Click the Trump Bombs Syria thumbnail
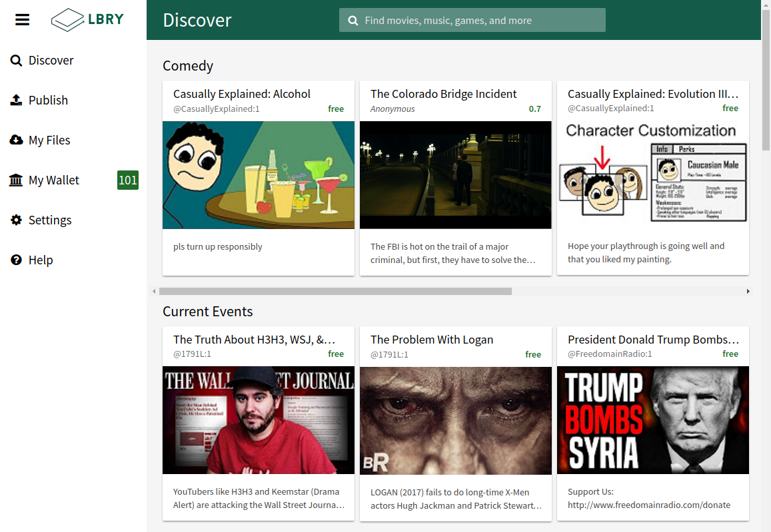This screenshot has width=771, height=532. click(653, 420)
